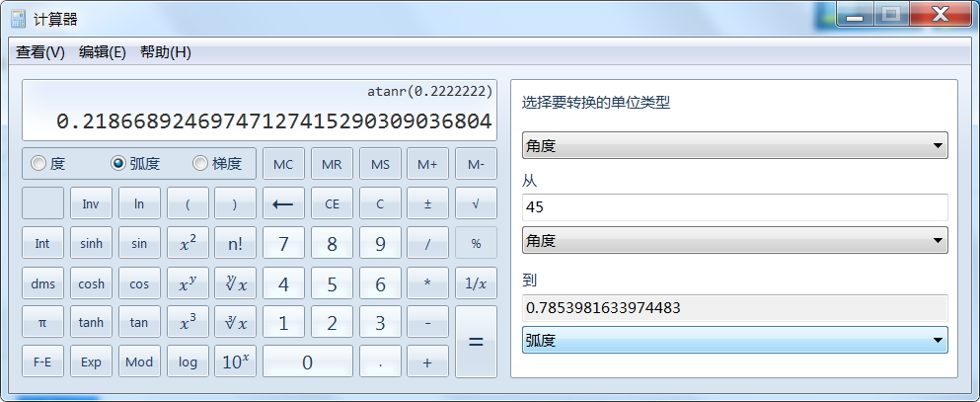Select the 梯度 (gradians) radio button

(x=200, y=163)
